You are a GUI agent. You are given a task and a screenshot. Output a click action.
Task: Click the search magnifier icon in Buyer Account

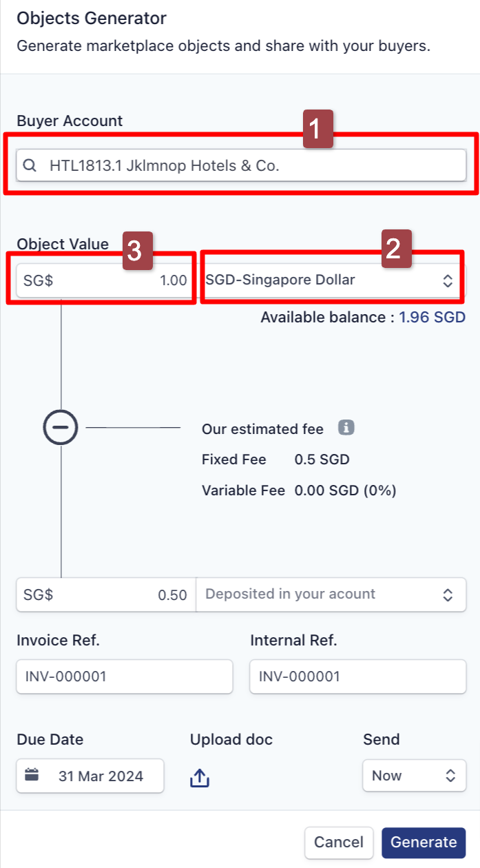coord(30,166)
